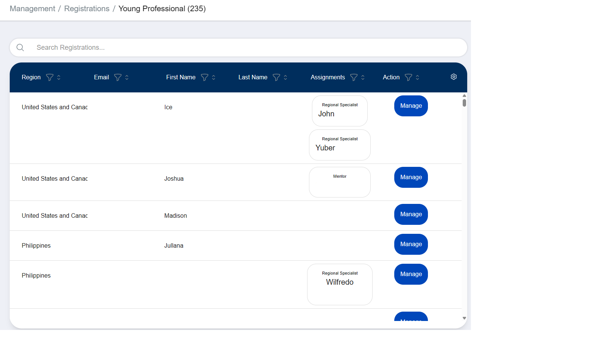Open the Assignments column filter
This screenshot has height=364, width=597.
click(x=354, y=77)
